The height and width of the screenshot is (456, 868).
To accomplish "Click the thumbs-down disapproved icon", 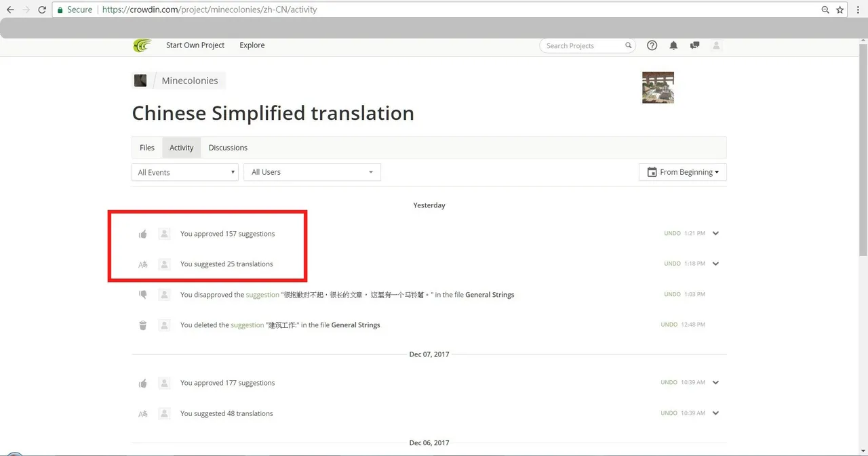I will [143, 295].
